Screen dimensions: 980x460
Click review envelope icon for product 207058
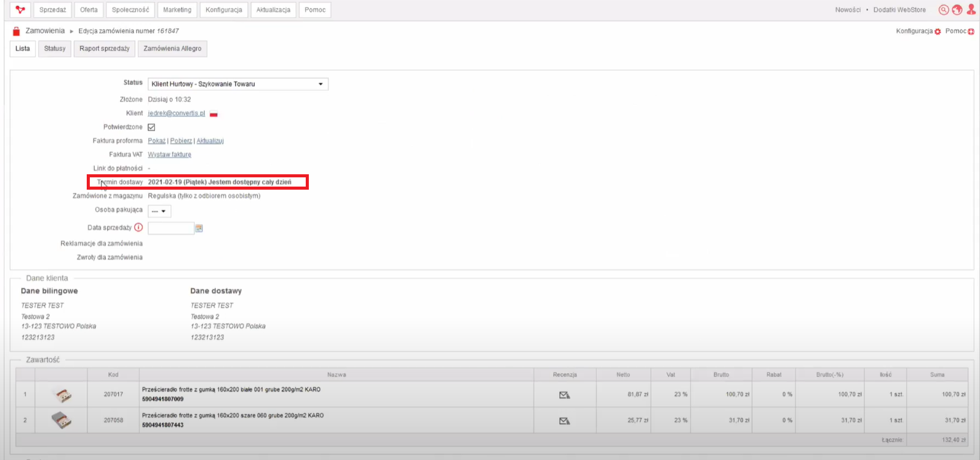click(564, 421)
